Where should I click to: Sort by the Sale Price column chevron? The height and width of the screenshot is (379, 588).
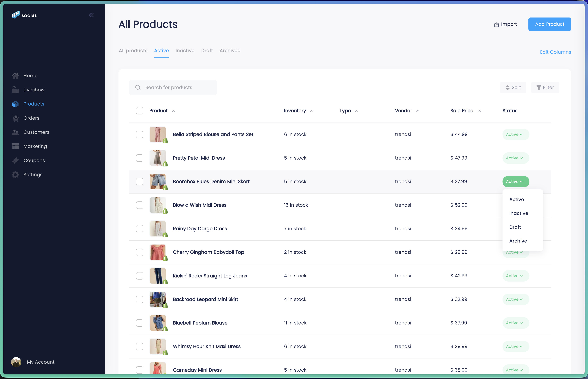tap(479, 111)
